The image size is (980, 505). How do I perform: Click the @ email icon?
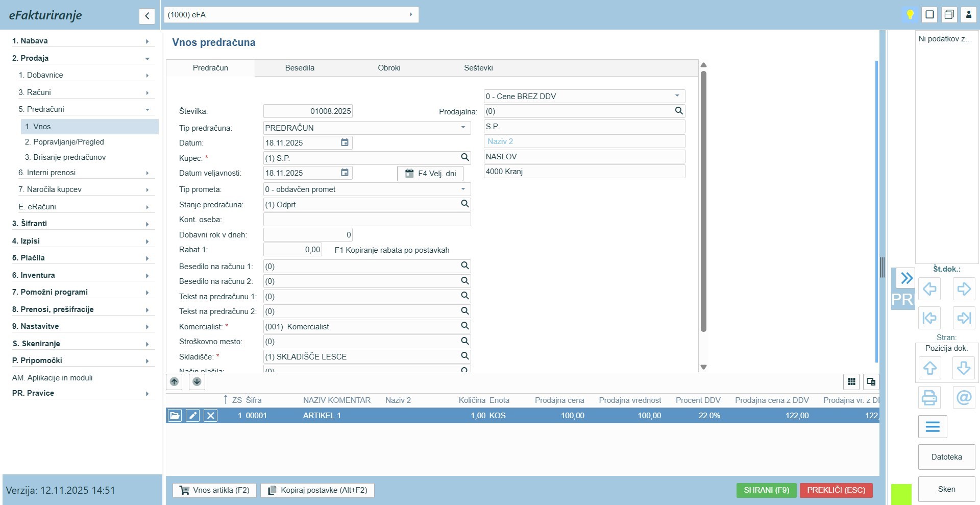coord(964,397)
